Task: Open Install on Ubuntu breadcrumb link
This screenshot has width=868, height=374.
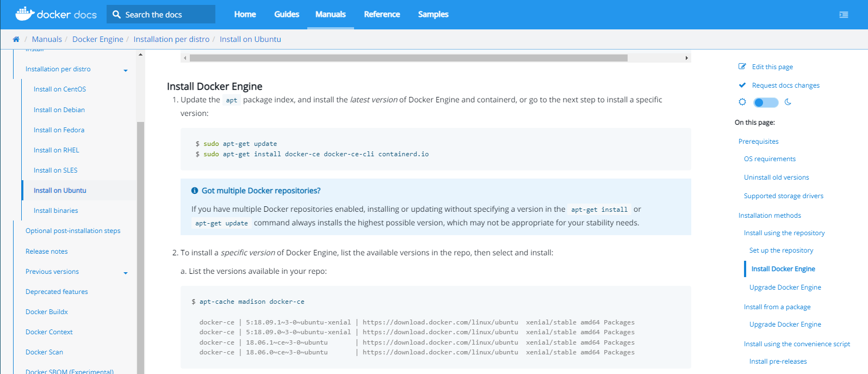Action: 250,39
